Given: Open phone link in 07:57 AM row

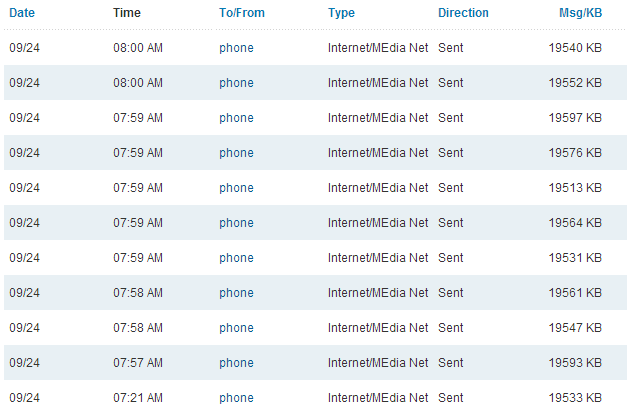Looking at the screenshot, I should [x=236, y=363].
